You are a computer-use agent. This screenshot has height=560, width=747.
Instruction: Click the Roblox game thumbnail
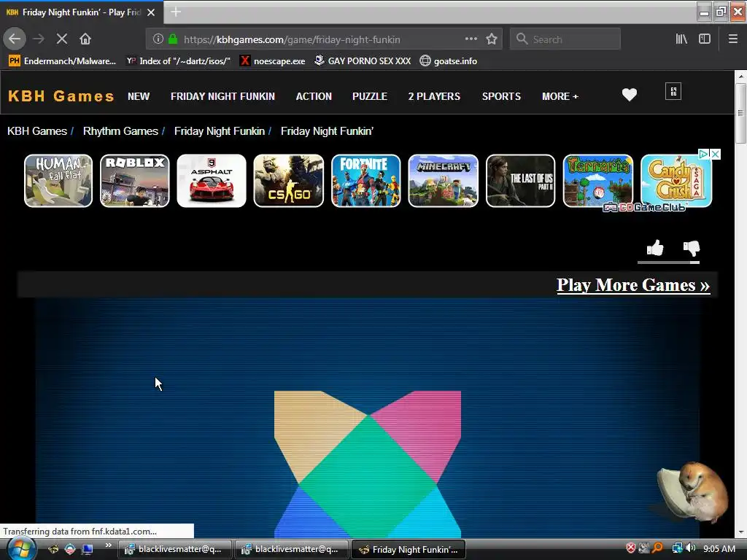135,181
